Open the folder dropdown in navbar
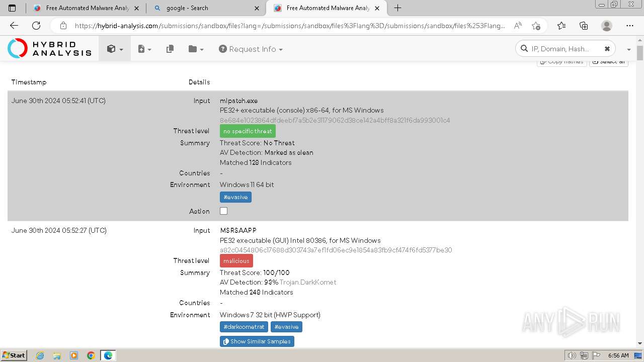 click(196, 49)
